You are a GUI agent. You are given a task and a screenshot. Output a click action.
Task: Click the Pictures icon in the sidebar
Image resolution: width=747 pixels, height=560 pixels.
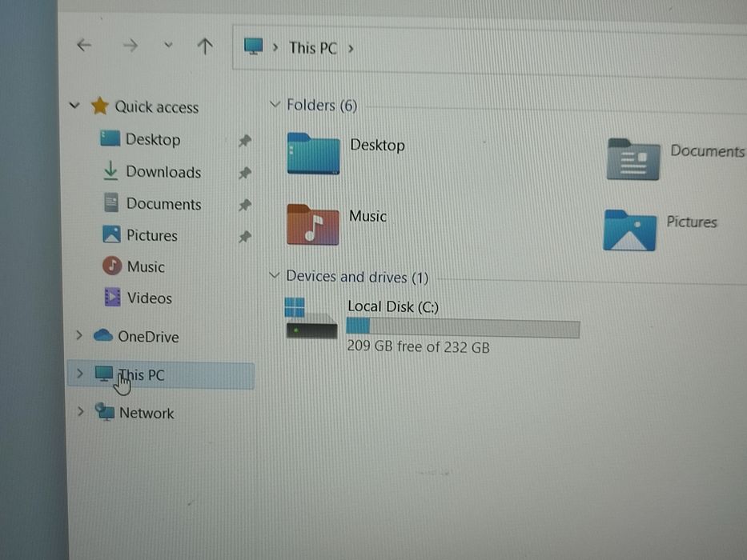pos(111,234)
